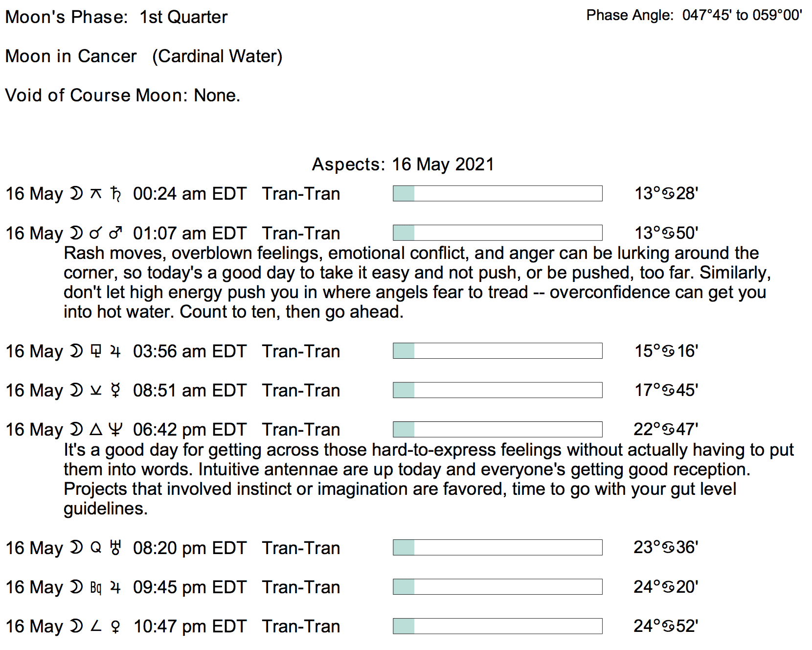This screenshot has width=812, height=650.
Task: Click the Venus glyph in the 10:47 pm aspect
Action: click(x=115, y=627)
